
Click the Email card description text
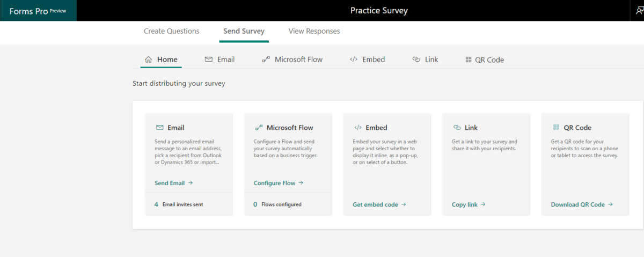point(187,152)
